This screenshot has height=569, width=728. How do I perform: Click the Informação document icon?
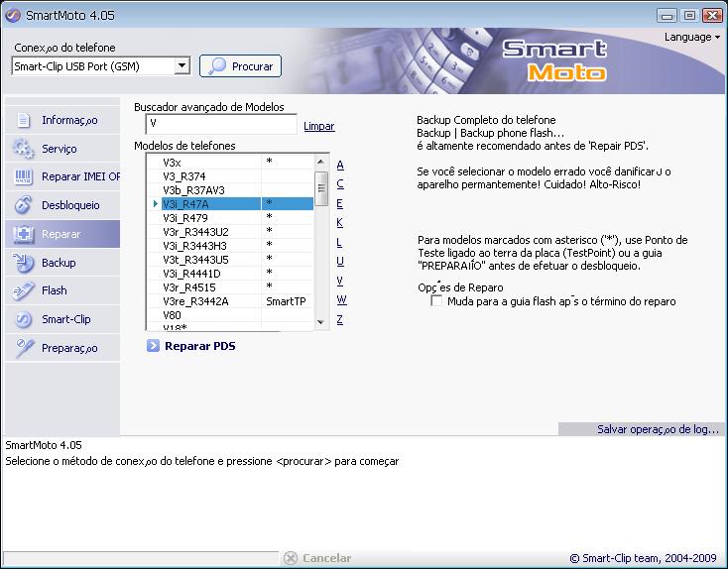pyautogui.click(x=23, y=120)
